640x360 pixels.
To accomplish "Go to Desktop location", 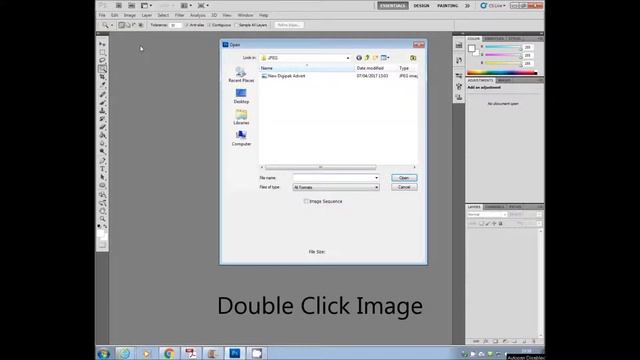I will point(241,96).
